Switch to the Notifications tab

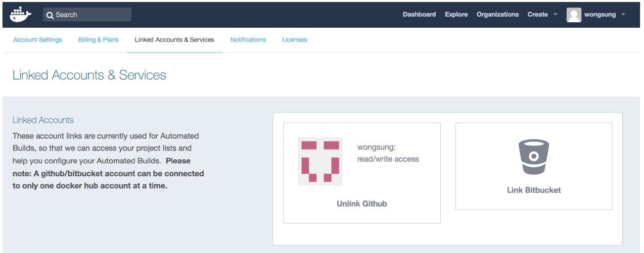pyautogui.click(x=248, y=40)
